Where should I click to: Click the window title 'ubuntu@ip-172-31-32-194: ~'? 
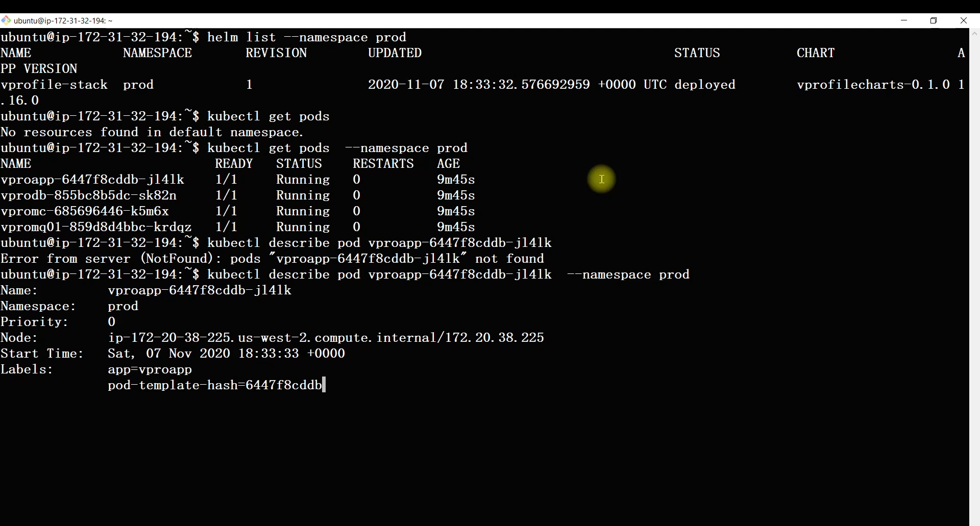click(63, 21)
